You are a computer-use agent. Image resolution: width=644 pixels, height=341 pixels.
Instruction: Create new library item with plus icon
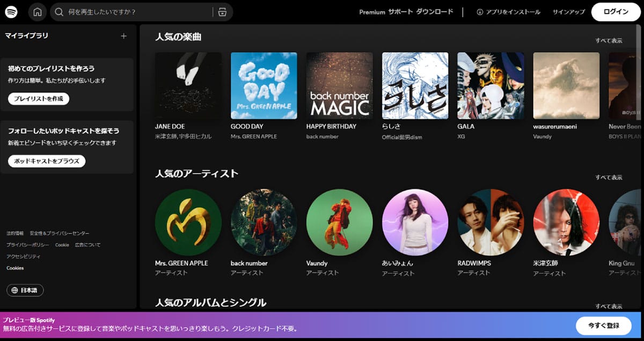pos(123,36)
